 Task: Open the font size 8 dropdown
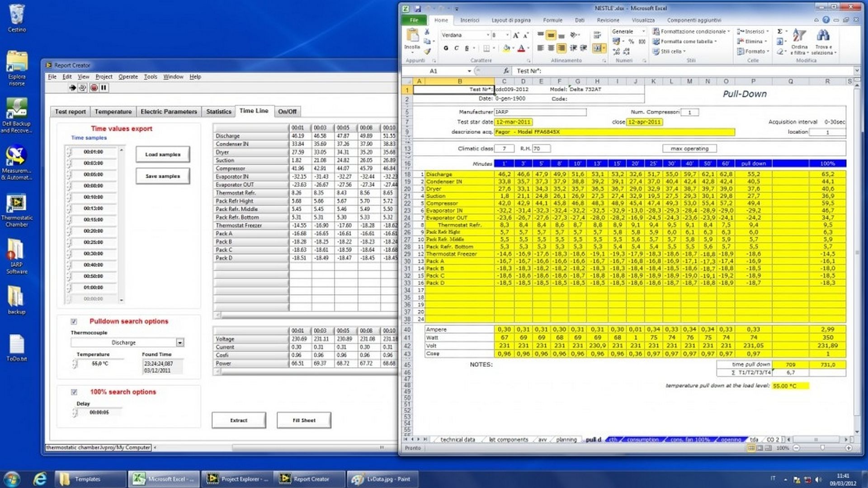(x=507, y=35)
